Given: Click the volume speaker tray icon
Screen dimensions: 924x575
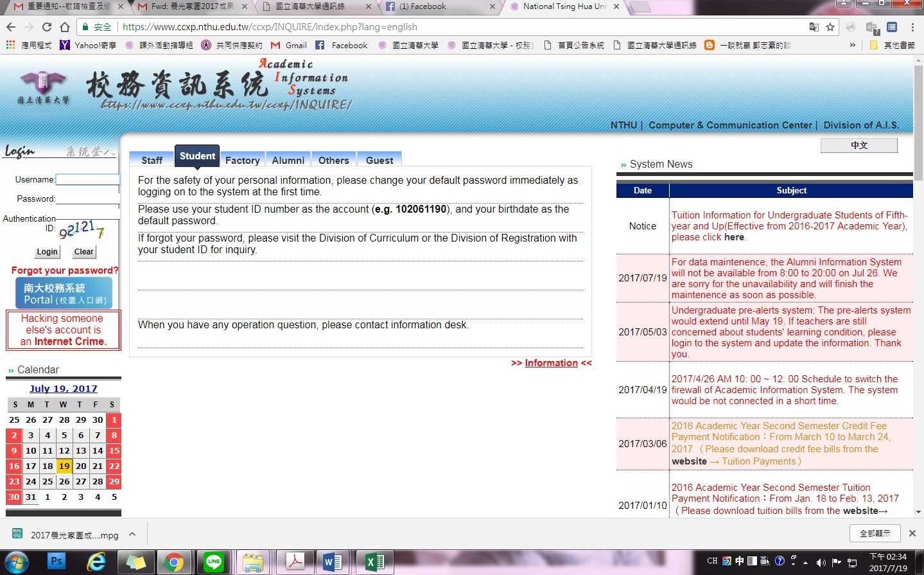Looking at the screenshot, I should (821, 562).
